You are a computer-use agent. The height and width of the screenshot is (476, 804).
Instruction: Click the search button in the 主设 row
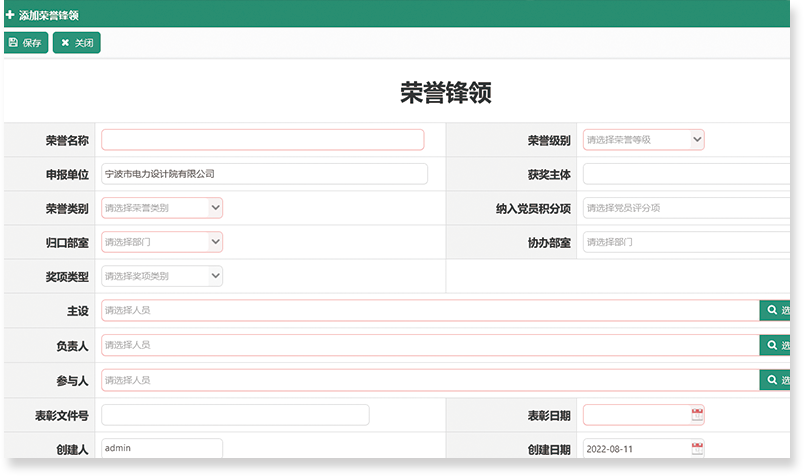tap(776, 311)
